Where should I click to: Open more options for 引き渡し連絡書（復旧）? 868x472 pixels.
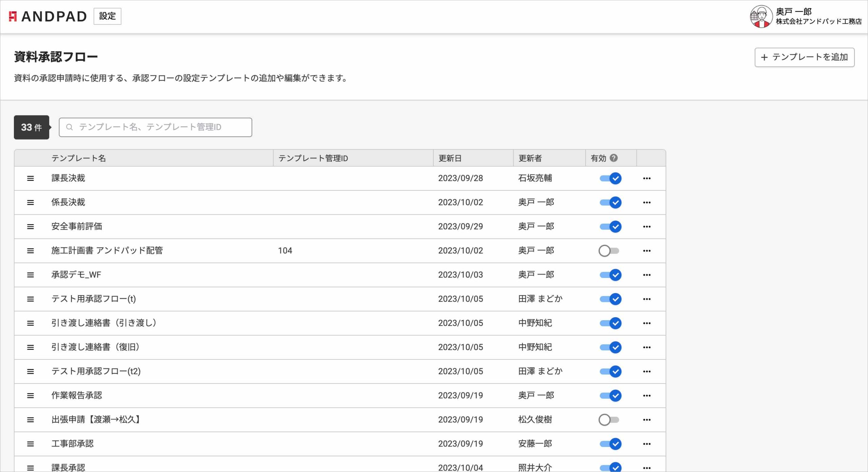(647, 347)
